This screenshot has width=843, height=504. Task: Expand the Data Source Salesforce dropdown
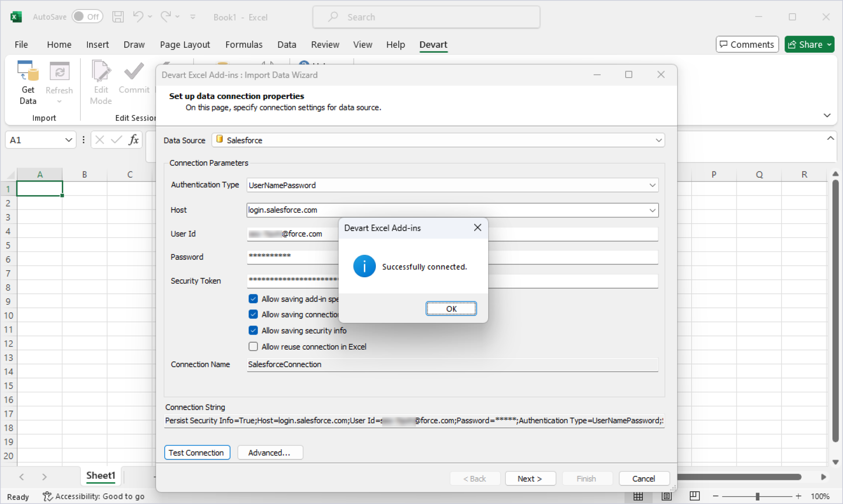click(x=658, y=140)
